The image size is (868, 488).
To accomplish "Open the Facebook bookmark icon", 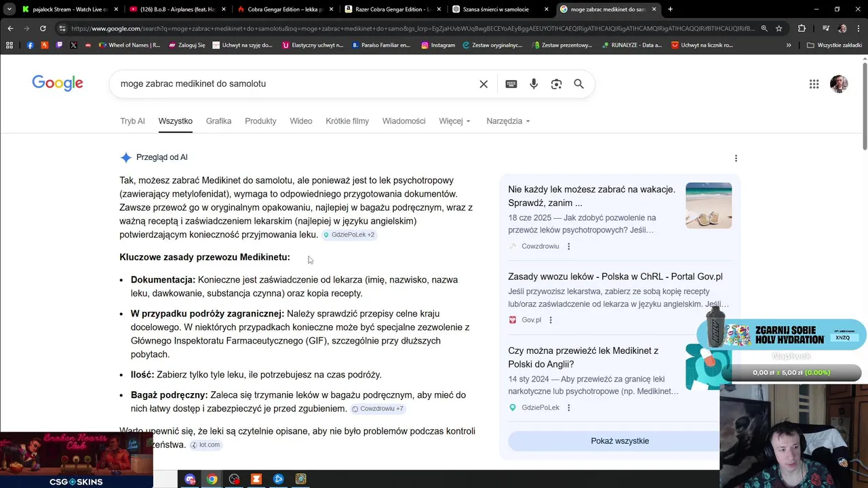I will pos(30,45).
